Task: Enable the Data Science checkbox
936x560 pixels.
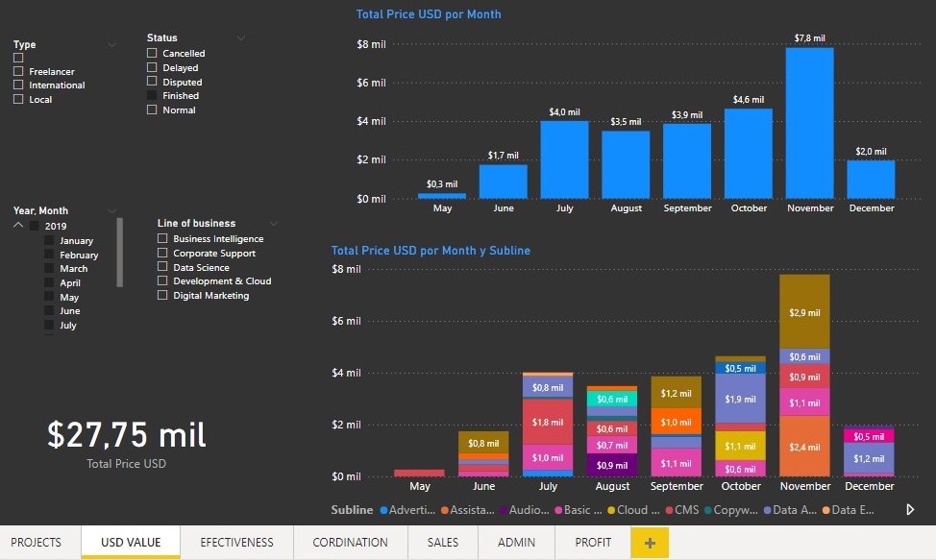Action: pyautogui.click(x=162, y=267)
